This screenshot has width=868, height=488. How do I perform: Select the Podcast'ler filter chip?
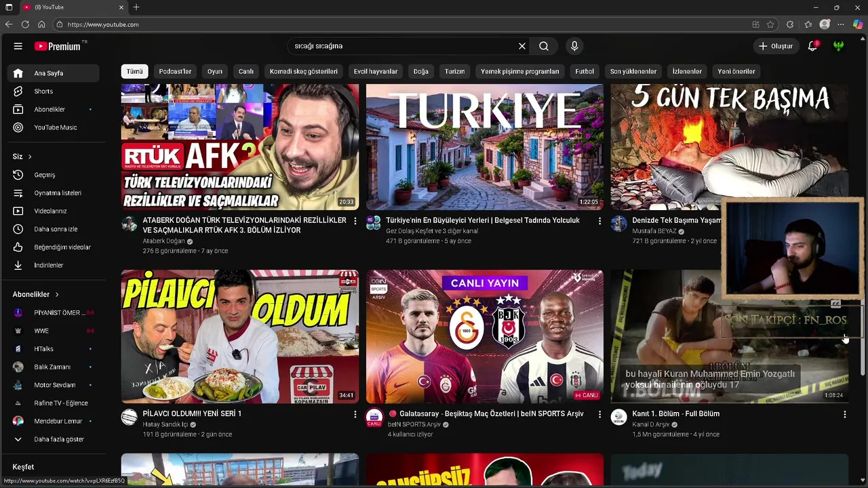click(175, 71)
